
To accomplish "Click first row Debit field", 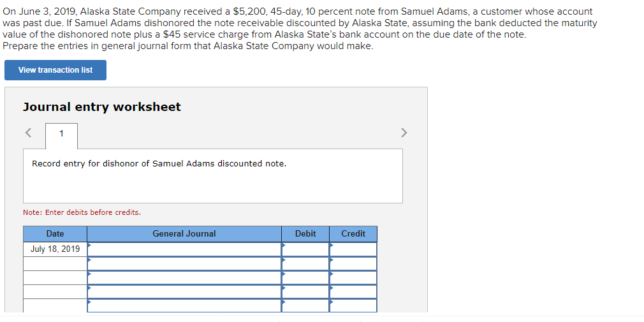I will [305, 249].
